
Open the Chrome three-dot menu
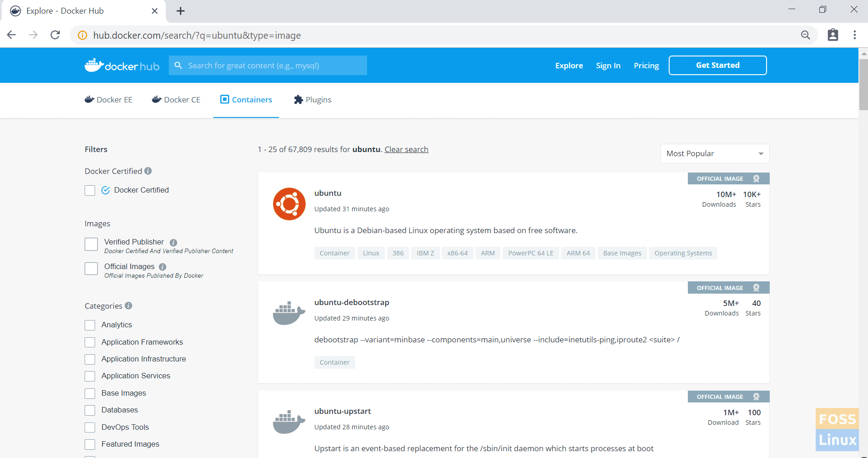coord(855,35)
